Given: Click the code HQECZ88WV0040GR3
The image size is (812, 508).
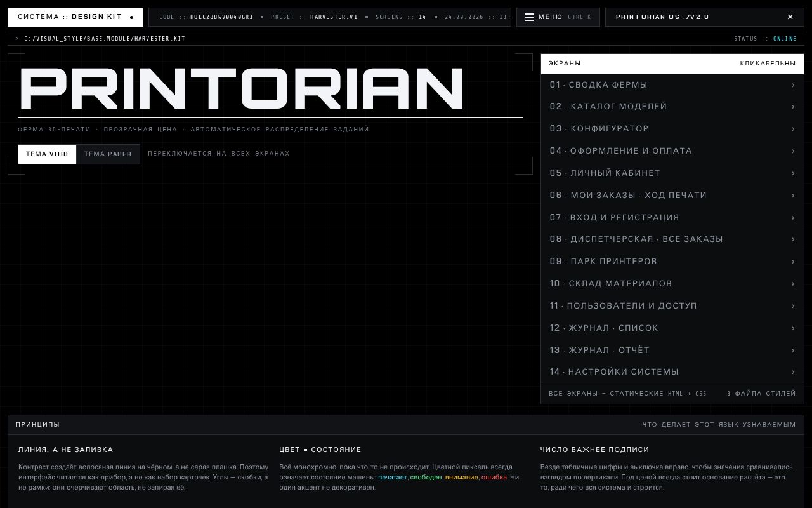Looking at the screenshot, I should pyautogui.click(x=221, y=17).
